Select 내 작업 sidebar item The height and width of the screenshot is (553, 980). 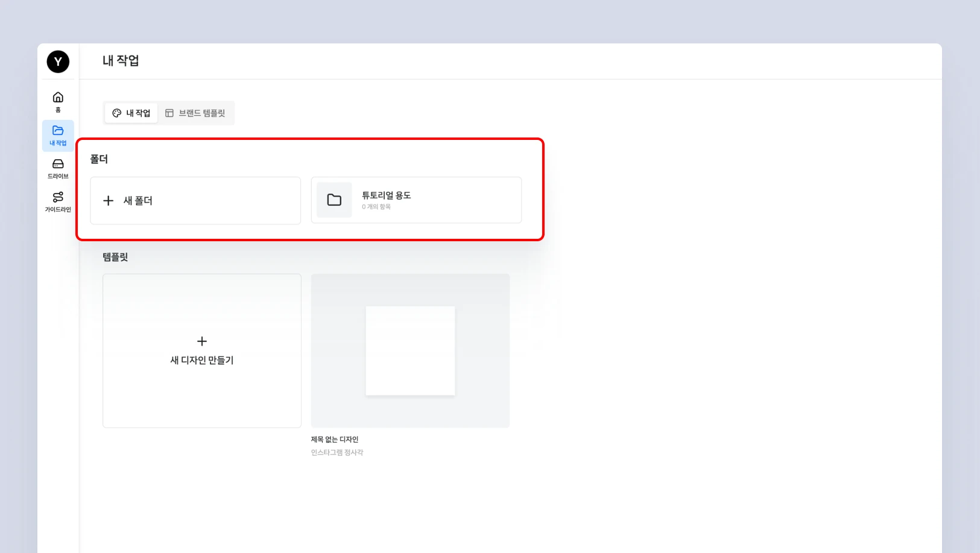(x=58, y=135)
